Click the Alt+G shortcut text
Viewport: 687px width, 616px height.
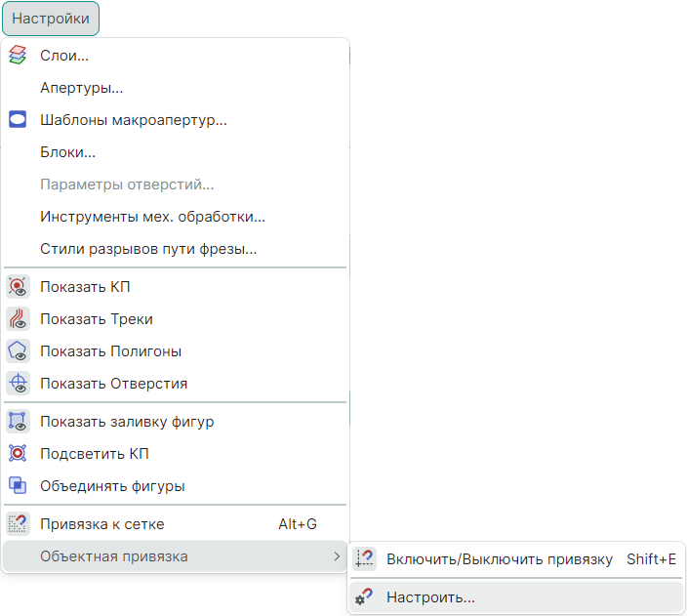click(x=298, y=524)
